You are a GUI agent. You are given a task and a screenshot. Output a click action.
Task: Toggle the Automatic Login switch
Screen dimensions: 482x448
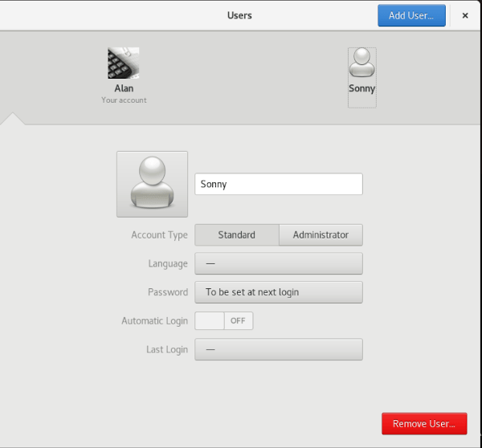point(224,321)
